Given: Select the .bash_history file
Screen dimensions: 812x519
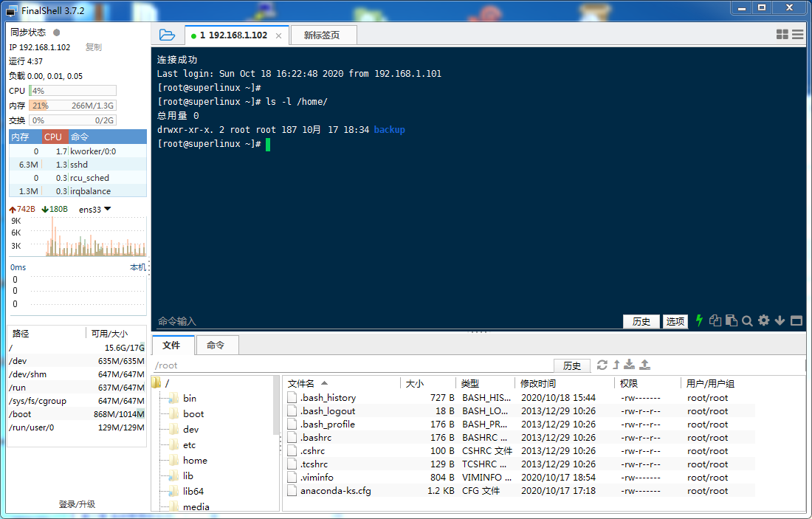Looking at the screenshot, I should (520, 398).
